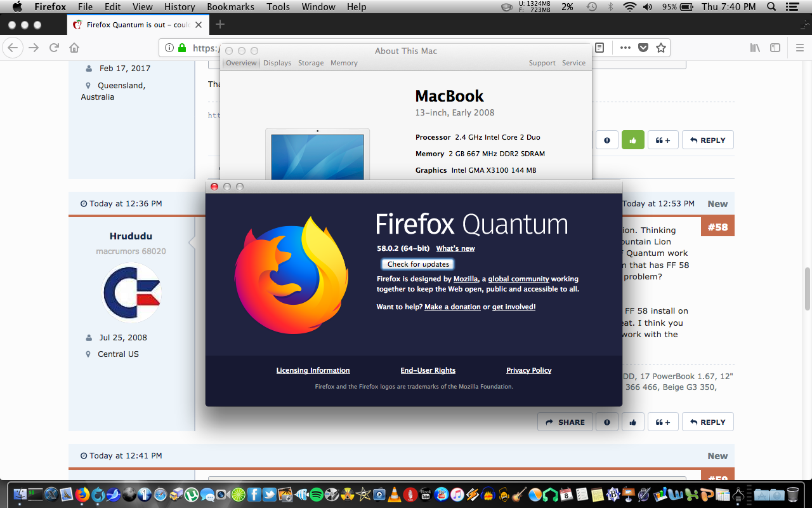Screen dimensions: 812x508
Task: Open Trash in the Dock
Action: click(x=792, y=495)
